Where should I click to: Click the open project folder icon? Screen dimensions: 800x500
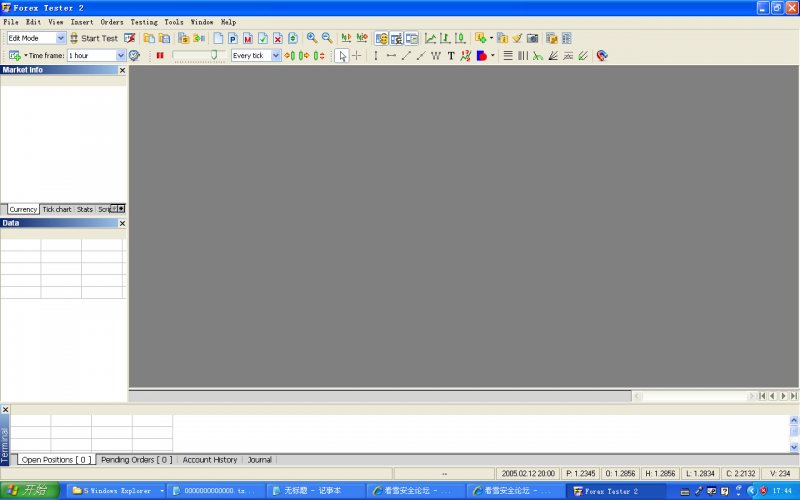pos(149,38)
